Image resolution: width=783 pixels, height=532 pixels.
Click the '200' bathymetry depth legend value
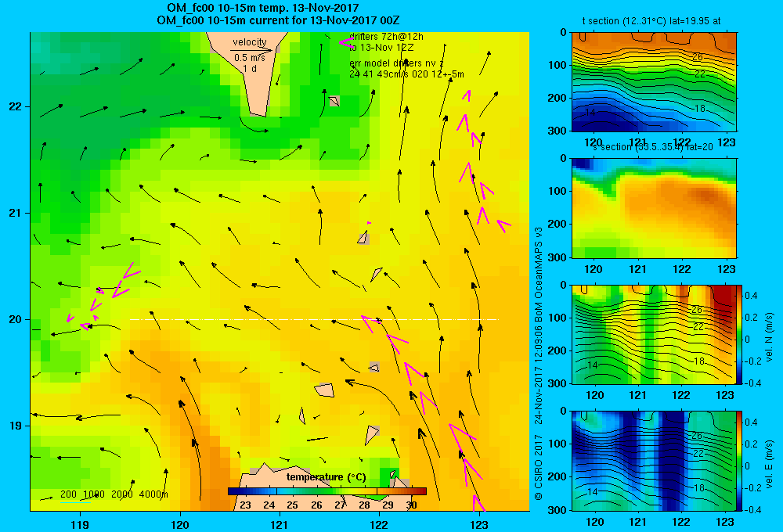click(68, 494)
